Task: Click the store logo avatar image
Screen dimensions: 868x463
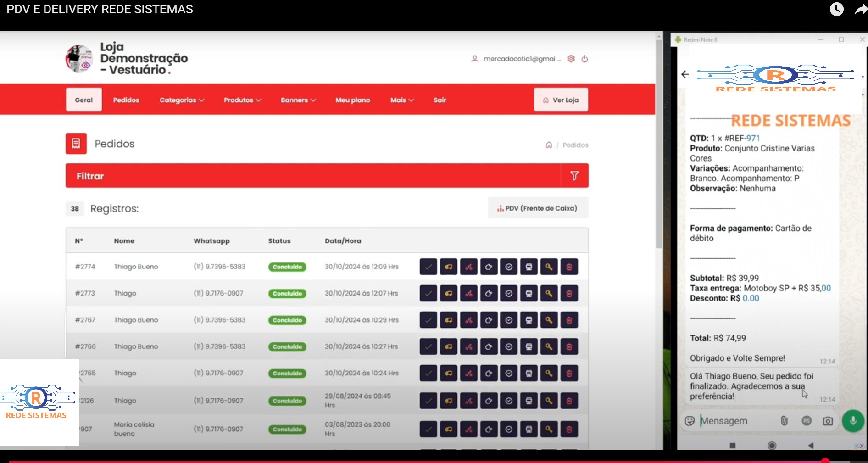Action: pos(79,59)
